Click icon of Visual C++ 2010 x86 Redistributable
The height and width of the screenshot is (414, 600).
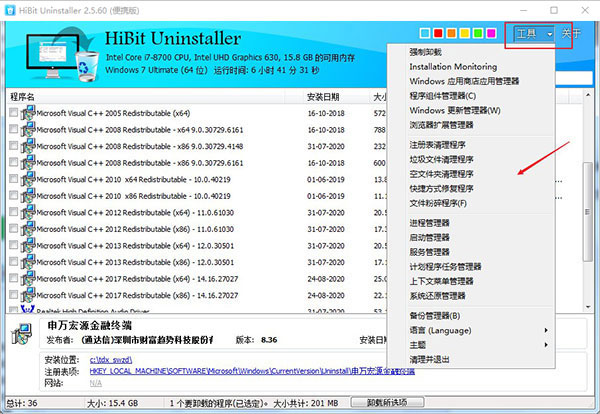28,196
